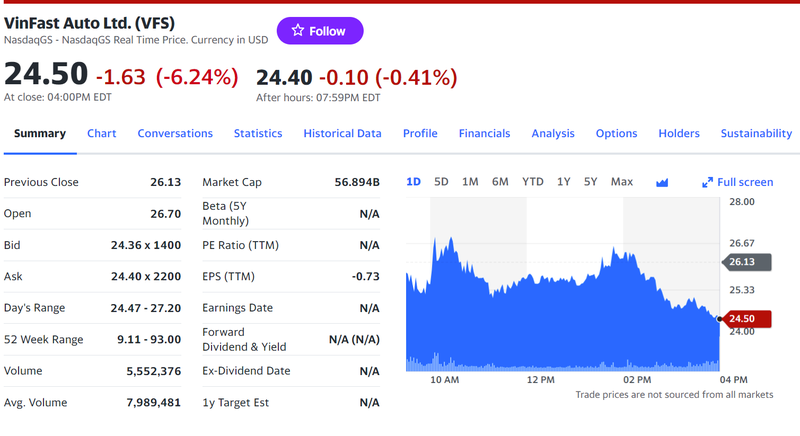The image size is (800, 436).
Task: Set chart range to 1M
Action: tap(470, 181)
